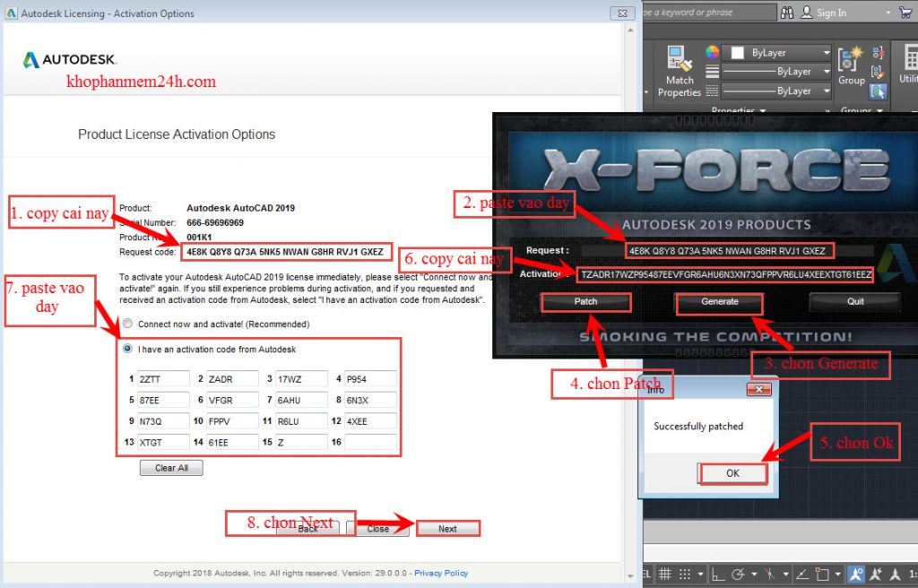This screenshot has width=918, height=588.
Task: Click the Sign In user icon
Action: [806, 13]
